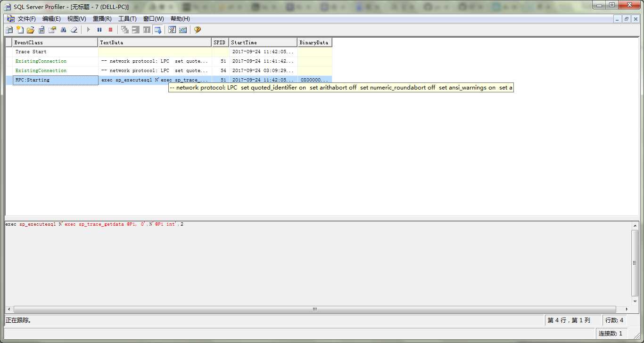Click the 正在跟踪。 status bar text

[18, 320]
